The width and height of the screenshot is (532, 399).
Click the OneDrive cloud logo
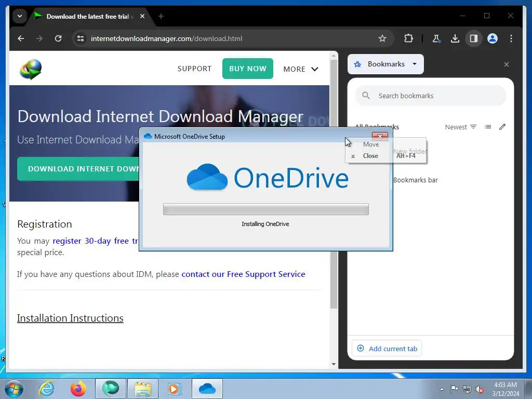[x=207, y=178]
